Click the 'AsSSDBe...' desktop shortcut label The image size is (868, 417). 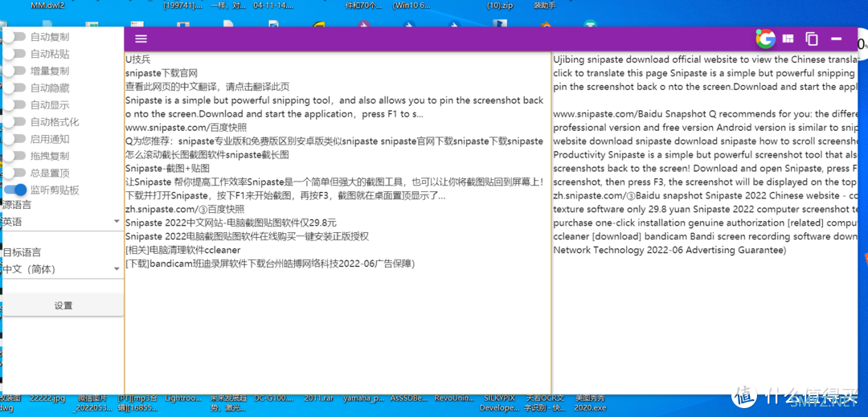[410, 399]
